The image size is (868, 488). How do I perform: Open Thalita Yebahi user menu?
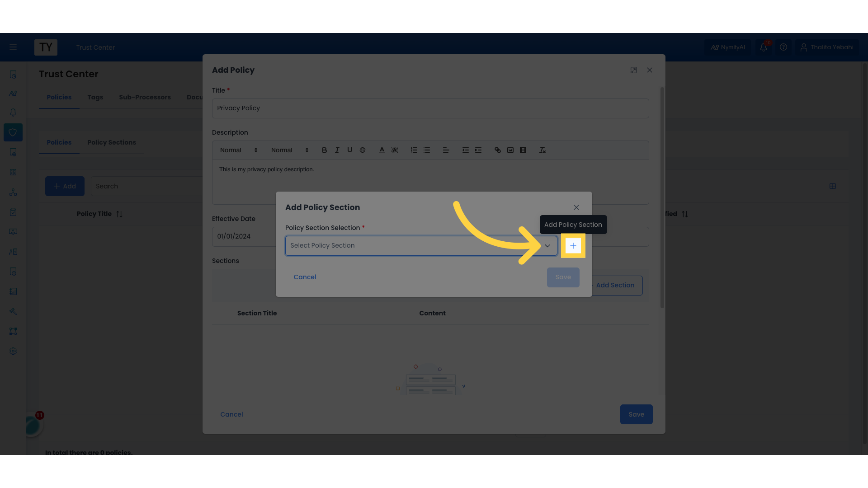click(827, 47)
